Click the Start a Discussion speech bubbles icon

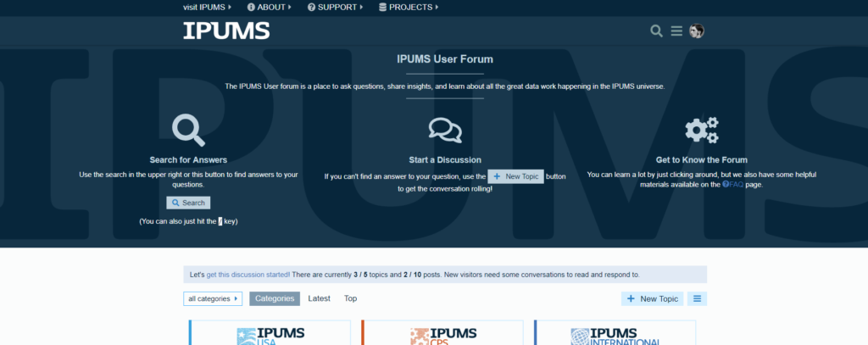click(445, 131)
